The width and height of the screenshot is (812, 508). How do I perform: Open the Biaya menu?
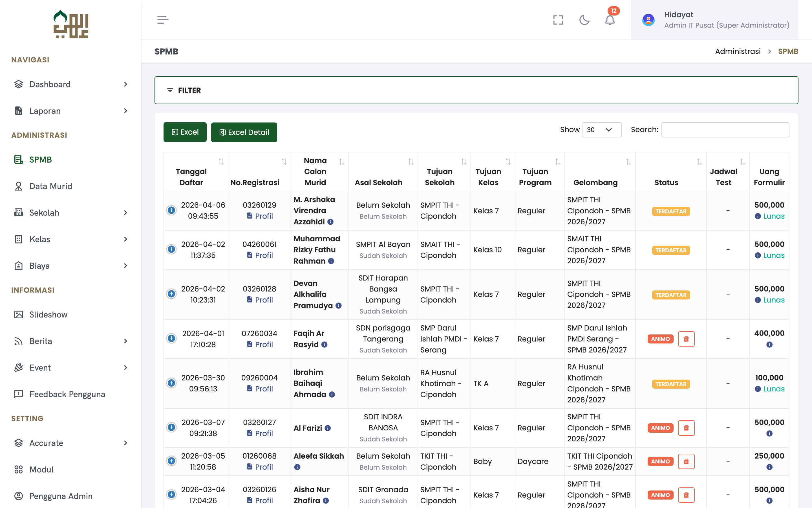point(70,266)
